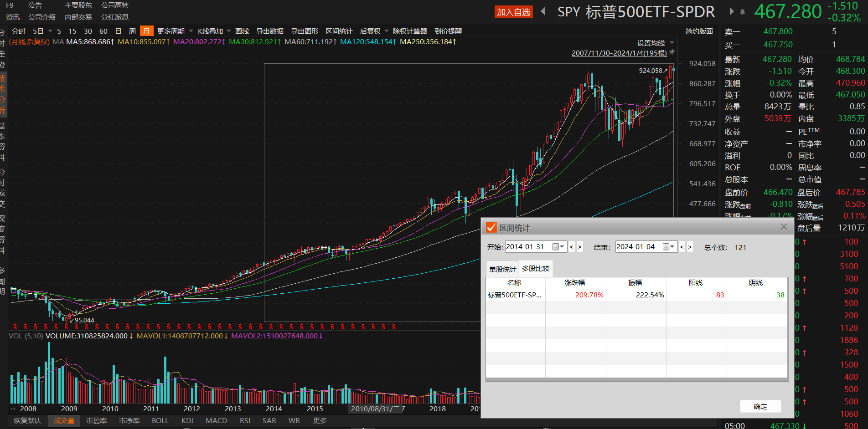Click the chart scroll-left arrow near 2008
Image resolution: width=868 pixels, height=429 pixels.
point(13,409)
